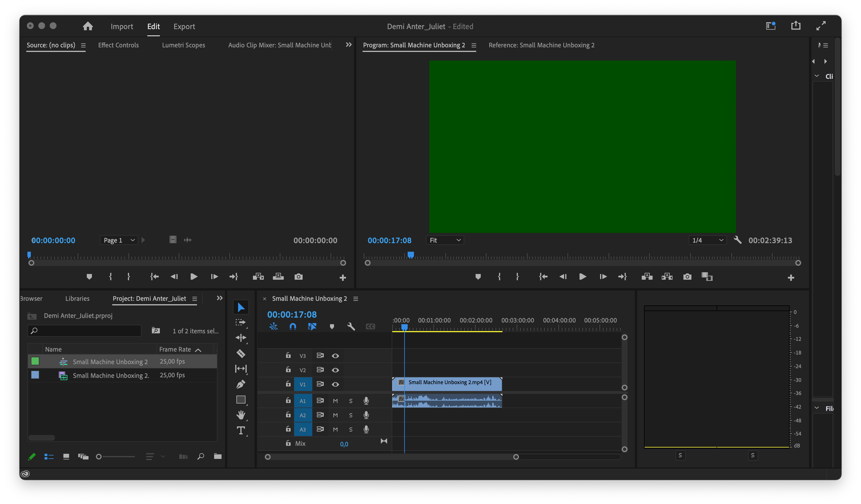This screenshot has width=861, height=504.
Task: Select the Rectangle tool
Action: (241, 400)
